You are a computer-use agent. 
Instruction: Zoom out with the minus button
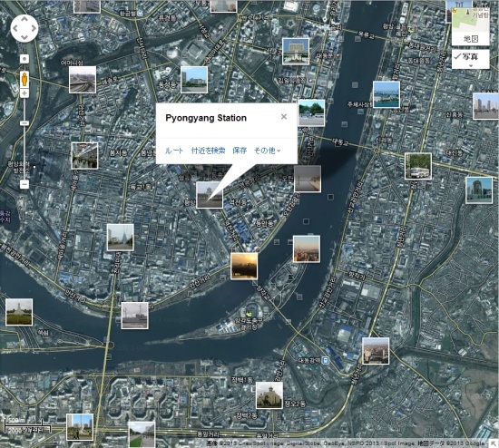(x=24, y=184)
